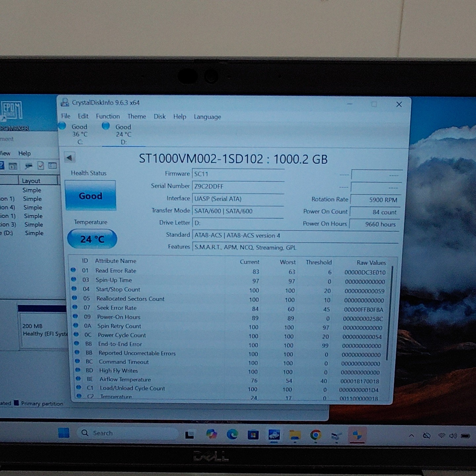Image resolution: width=476 pixels, height=476 pixels.
Task: Click the battery icon in system tray
Action: 465,436
